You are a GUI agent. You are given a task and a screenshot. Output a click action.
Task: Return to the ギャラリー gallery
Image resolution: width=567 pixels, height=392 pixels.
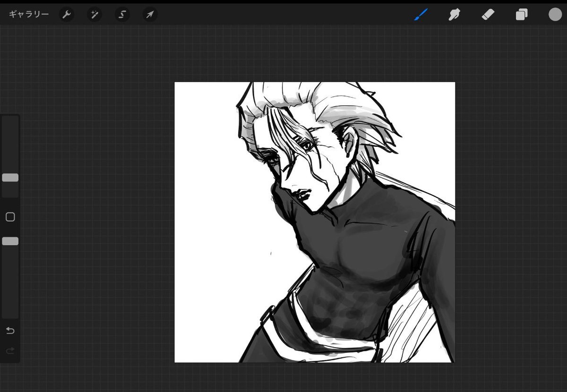coord(28,14)
